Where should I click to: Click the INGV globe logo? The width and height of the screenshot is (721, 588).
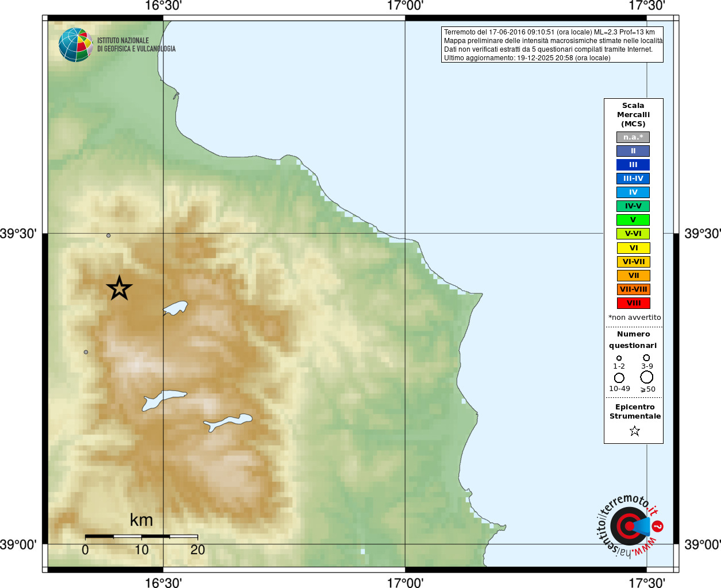coord(76,45)
